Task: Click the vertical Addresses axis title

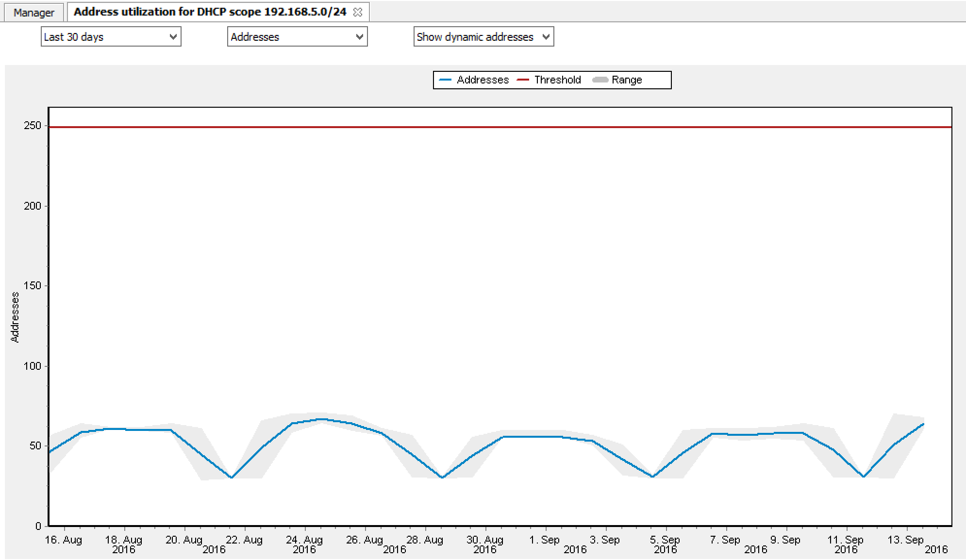Action: tap(15, 317)
